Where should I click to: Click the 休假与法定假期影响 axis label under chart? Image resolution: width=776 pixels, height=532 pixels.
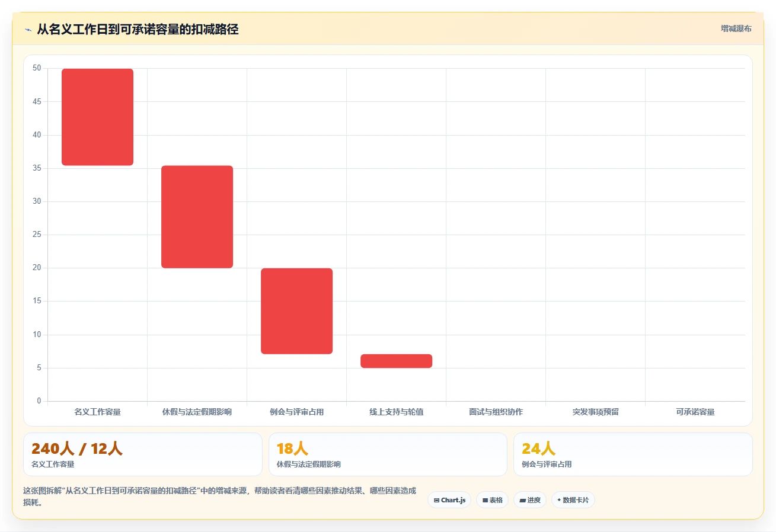pyautogui.click(x=197, y=412)
